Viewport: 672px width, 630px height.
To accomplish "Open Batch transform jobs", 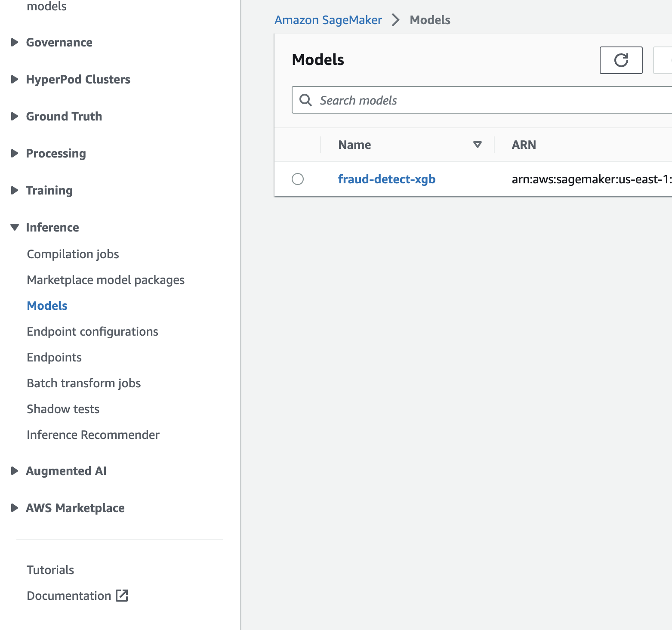I will pyautogui.click(x=84, y=383).
